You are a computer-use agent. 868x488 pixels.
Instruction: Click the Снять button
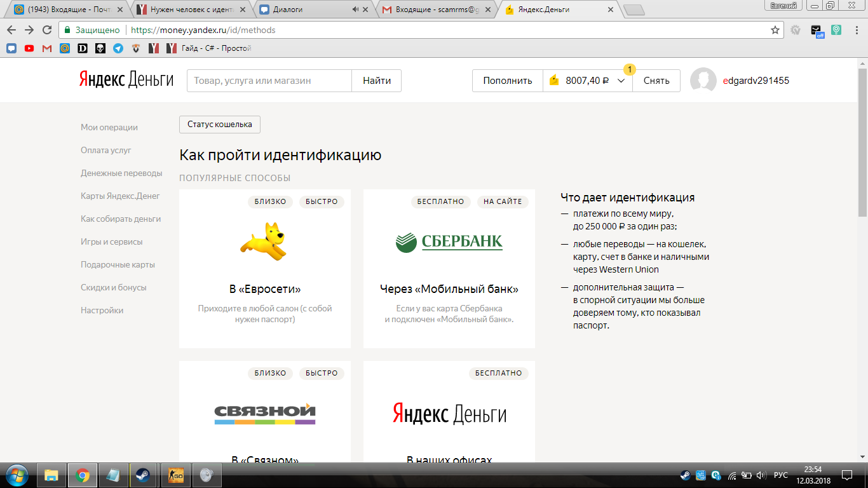point(656,81)
